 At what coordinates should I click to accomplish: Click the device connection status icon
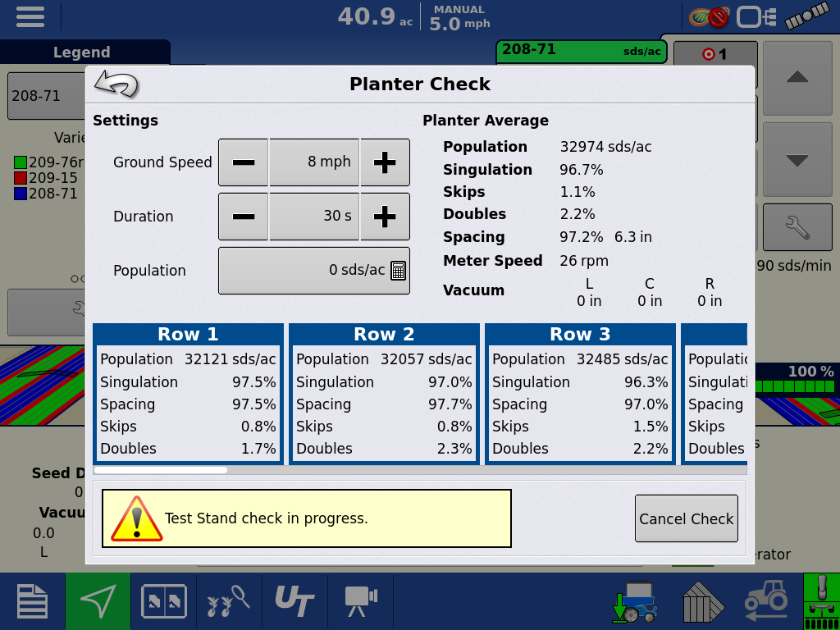756,16
